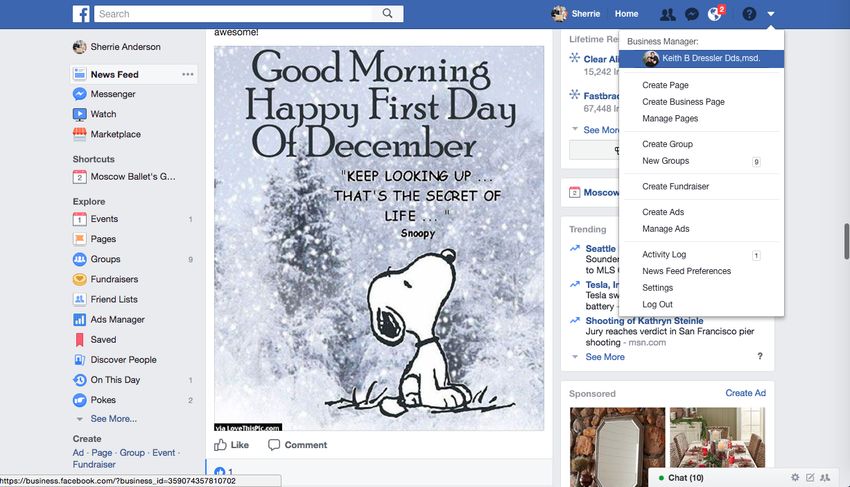The width and height of the screenshot is (850, 487).
Task: Comment on the Snoopy post
Action: coord(298,445)
